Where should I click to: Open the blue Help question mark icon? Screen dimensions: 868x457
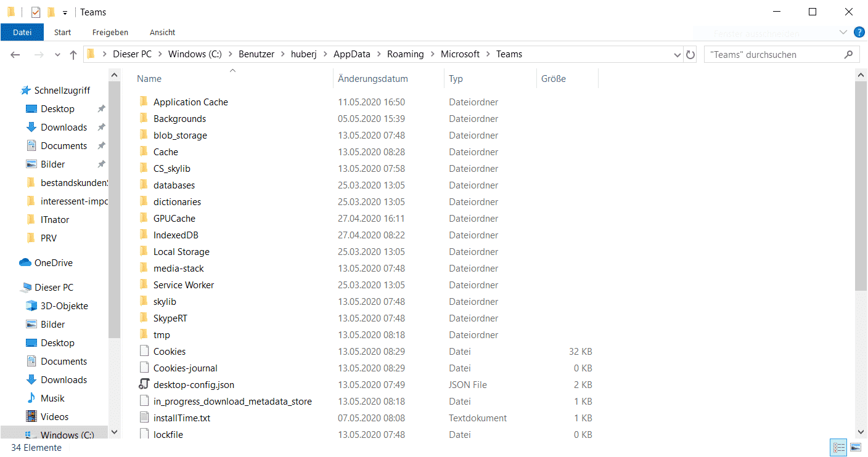859,32
